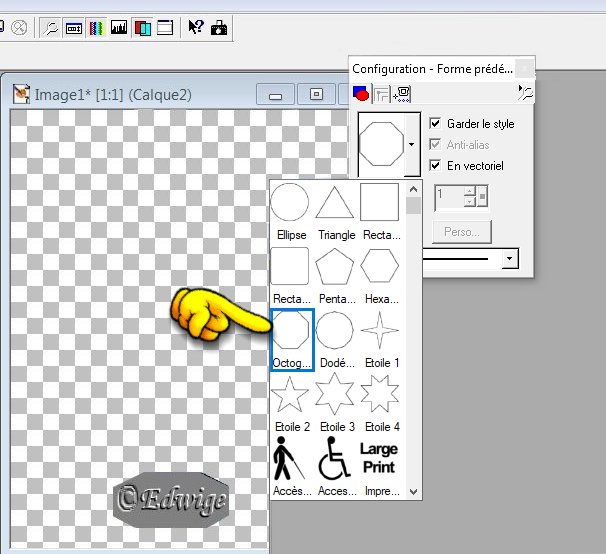Screen dimensions: 606x554
Task: Select the wheelchair access shape
Action: click(x=335, y=467)
